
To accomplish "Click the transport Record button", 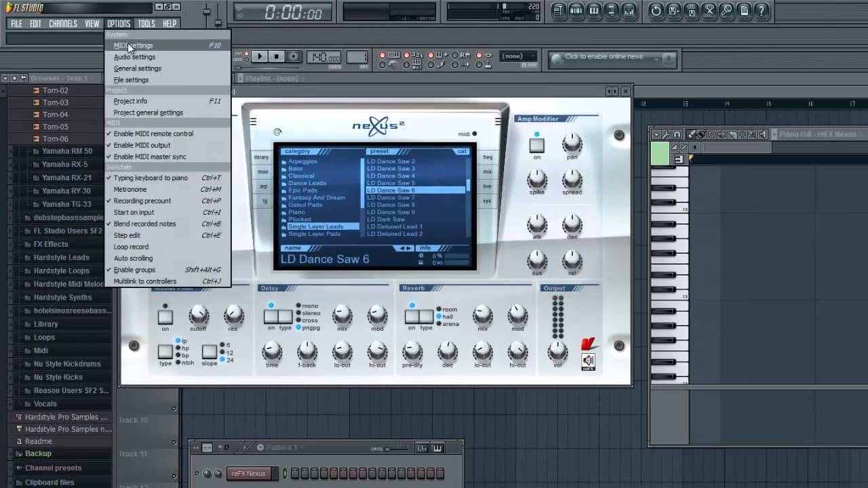I will 293,57.
